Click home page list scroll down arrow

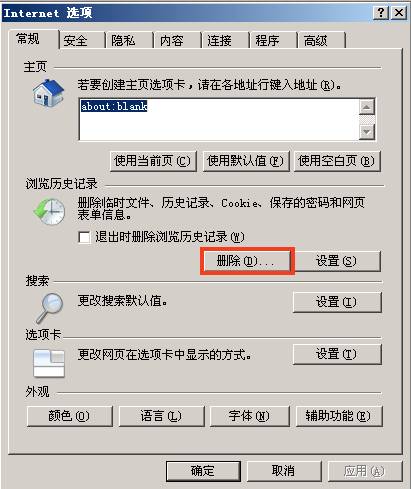point(367,132)
